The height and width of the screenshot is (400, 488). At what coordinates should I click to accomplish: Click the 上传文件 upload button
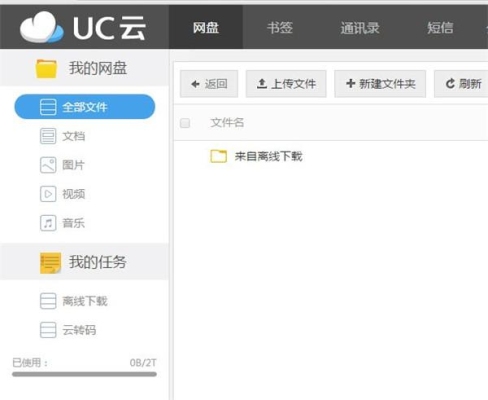pyautogui.click(x=286, y=84)
